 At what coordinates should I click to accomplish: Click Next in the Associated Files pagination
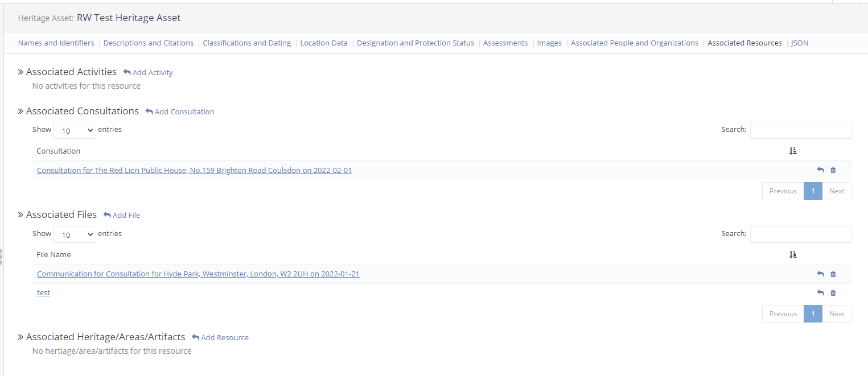[837, 313]
